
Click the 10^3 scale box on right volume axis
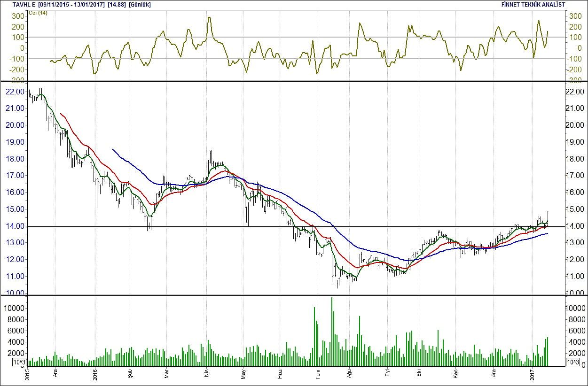coord(573,362)
